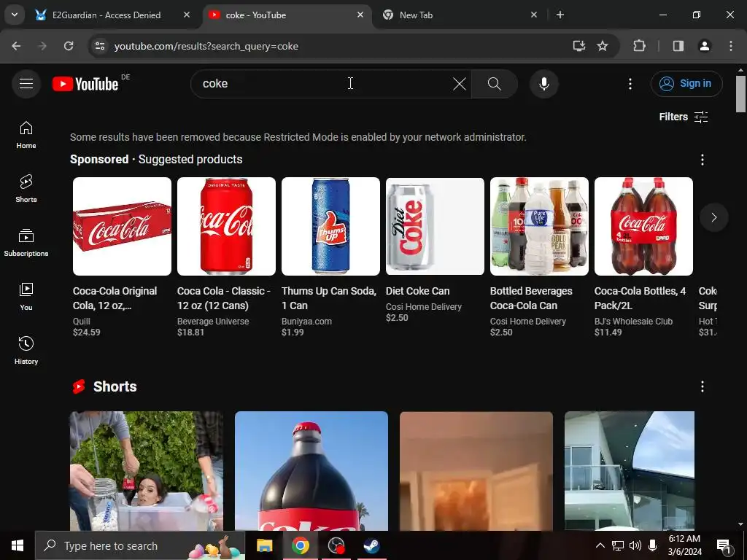
Task: Open the Short showing a modern building
Action: [x=630, y=470]
